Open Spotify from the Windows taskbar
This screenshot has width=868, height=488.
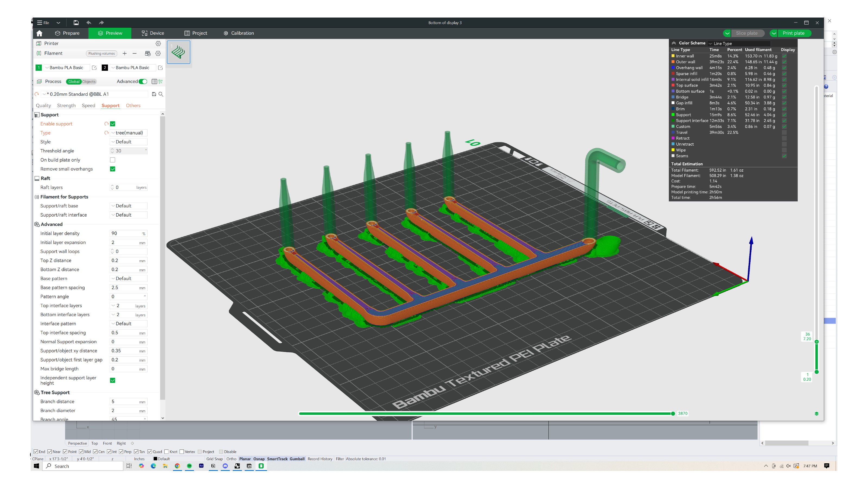[189, 466]
